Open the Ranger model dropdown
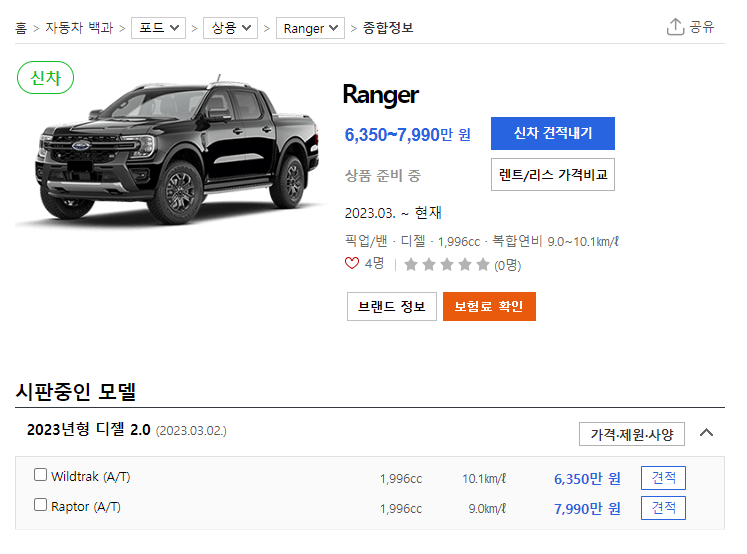The width and height of the screenshot is (747, 554). click(310, 28)
